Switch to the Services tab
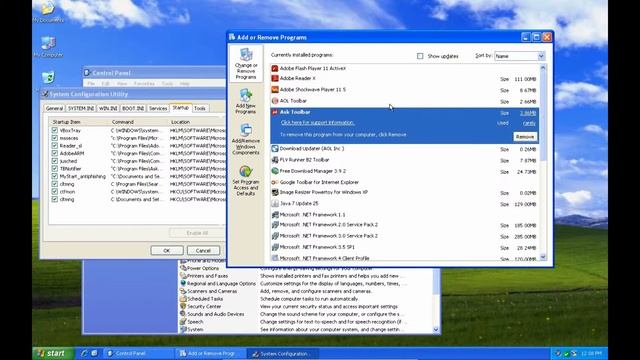This screenshot has width=640, height=360. click(158, 109)
